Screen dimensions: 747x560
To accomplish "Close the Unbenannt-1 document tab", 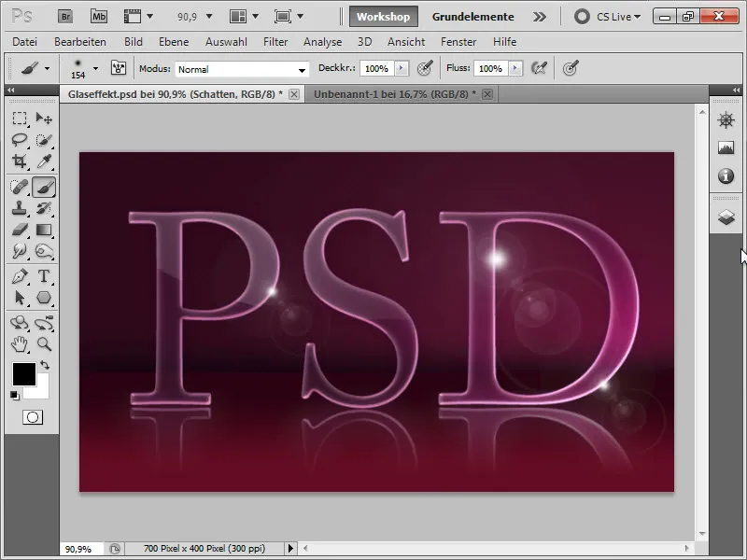I will [486, 94].
